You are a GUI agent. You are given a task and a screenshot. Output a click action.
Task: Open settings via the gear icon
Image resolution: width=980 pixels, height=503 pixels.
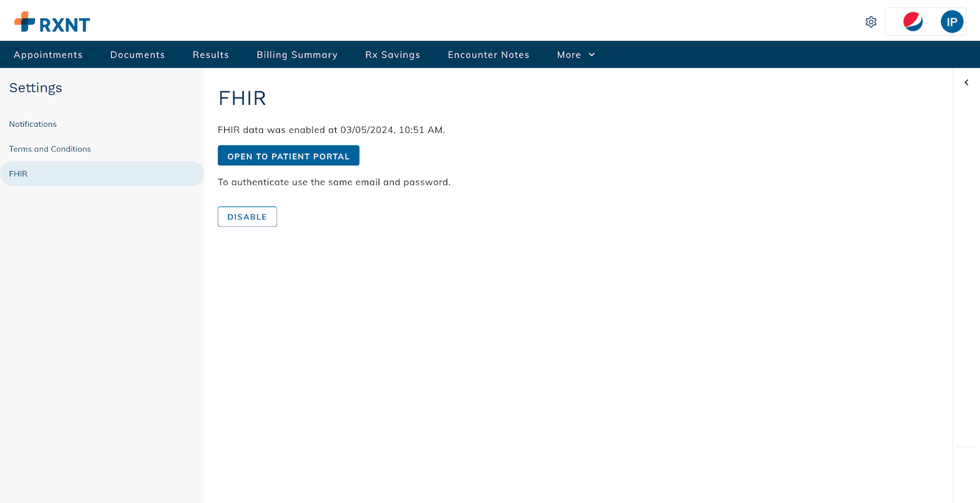point(871,22)
